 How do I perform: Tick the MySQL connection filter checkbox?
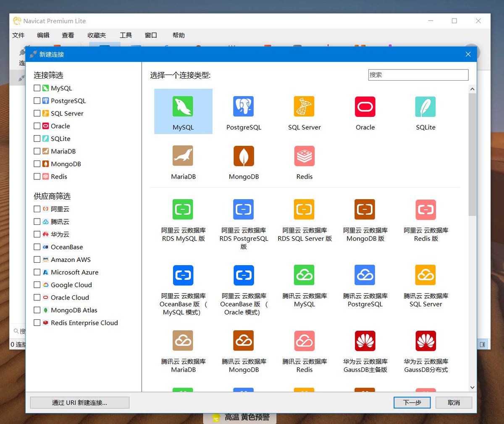(x=37, y=88)
